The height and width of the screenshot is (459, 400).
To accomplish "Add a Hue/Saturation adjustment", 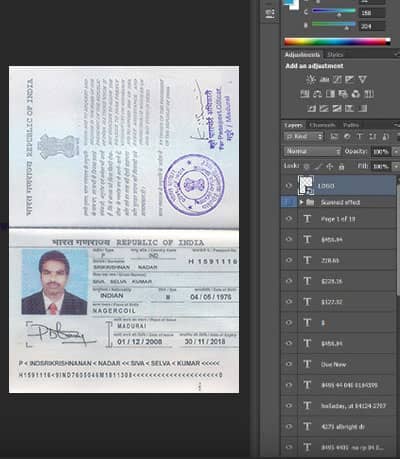I will click(305, 94).
